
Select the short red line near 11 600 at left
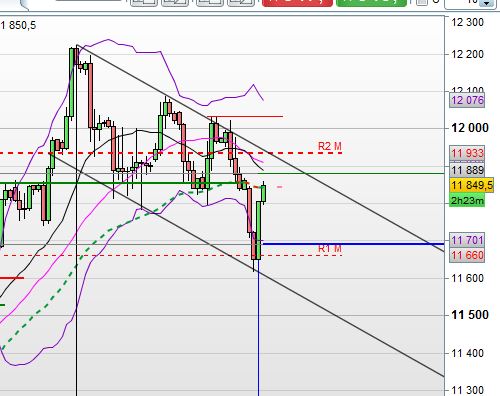pos(12,277)
